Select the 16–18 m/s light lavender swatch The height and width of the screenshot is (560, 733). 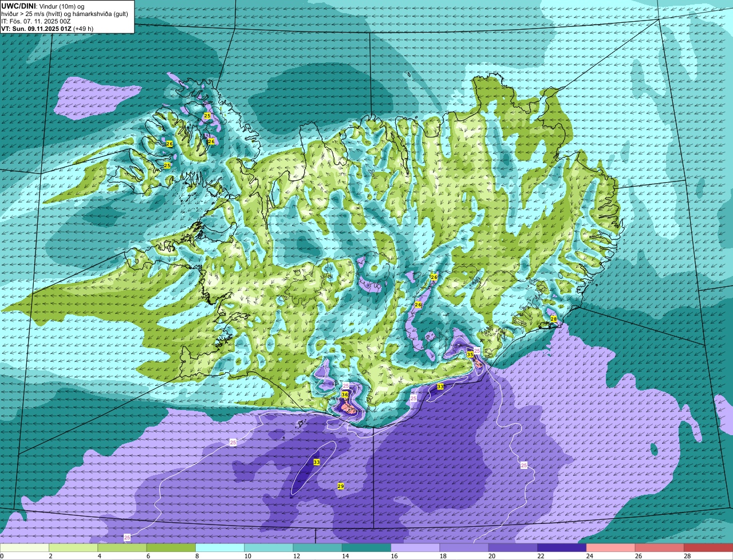pyautogui.click(x=415, y=548)
